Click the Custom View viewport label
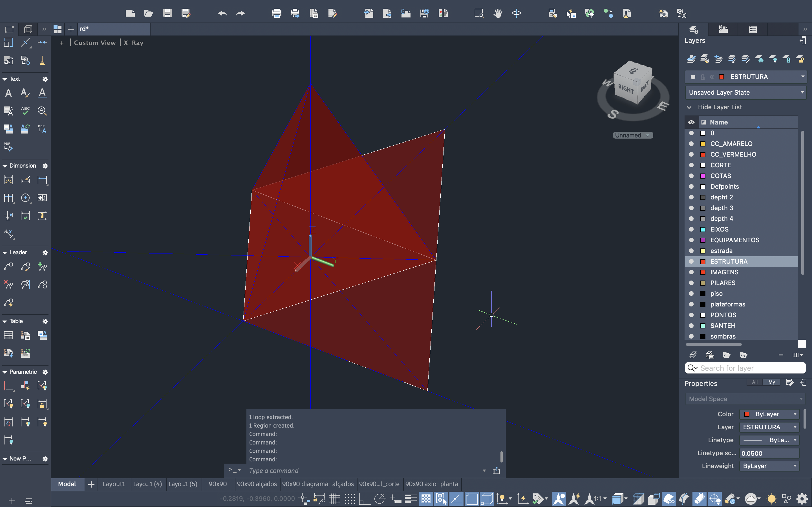This screenshot has height=507, width=812. pyautogui.click(x=95, y=43)
